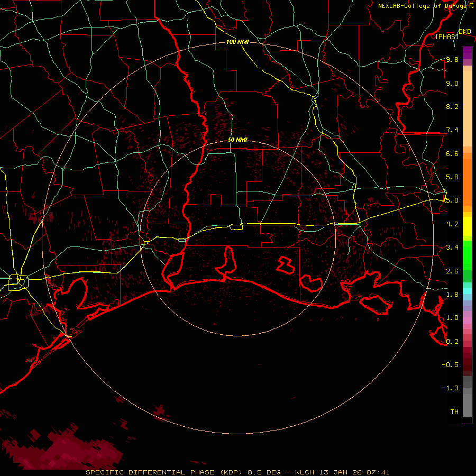The image size is (476, 476).
Task: Click the Specific Differential Phase caption text
Action: (237, 472)
